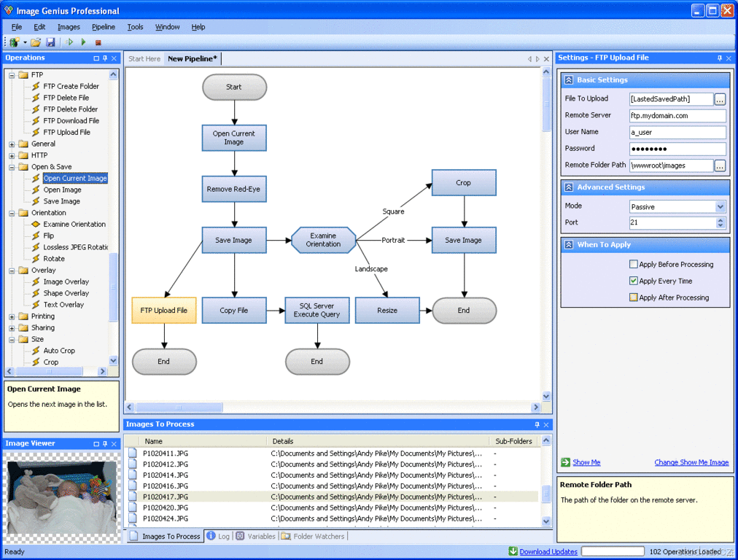The height and width of the screenshot is (560, 738).
Task: Click the Open folder toolbar icon
Action: 36,42
